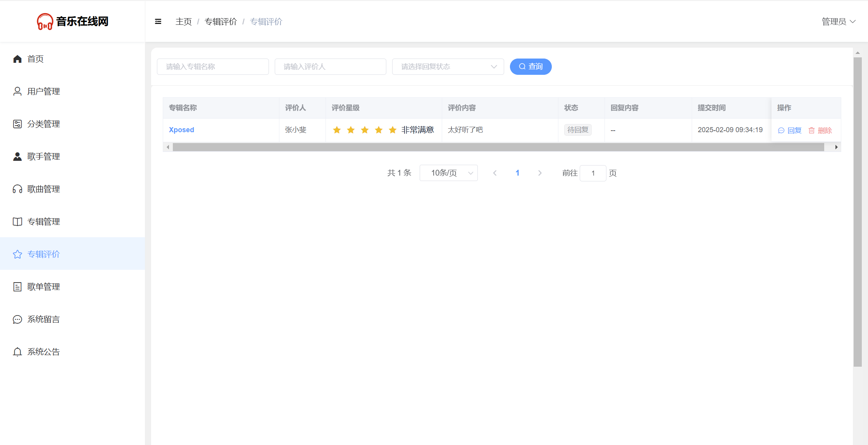Click the bell icon beside 系统公告

pyautogui.click(x=17, y=352)
